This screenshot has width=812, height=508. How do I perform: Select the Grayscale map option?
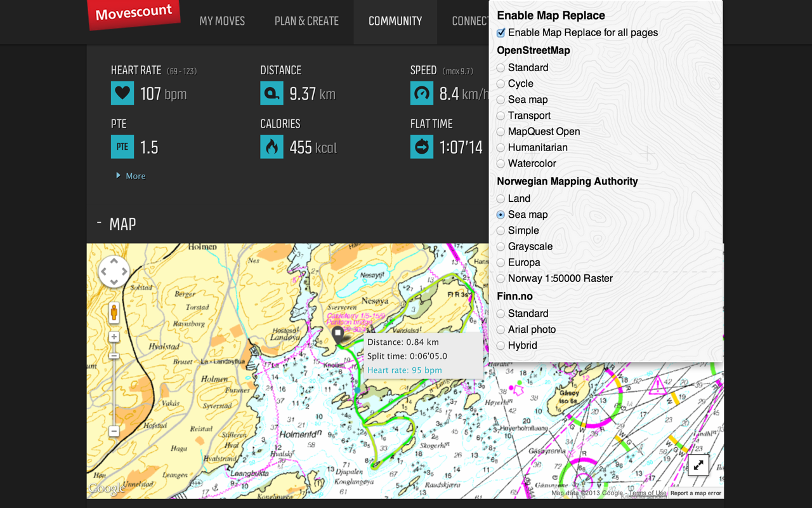(x=501, y=246)
